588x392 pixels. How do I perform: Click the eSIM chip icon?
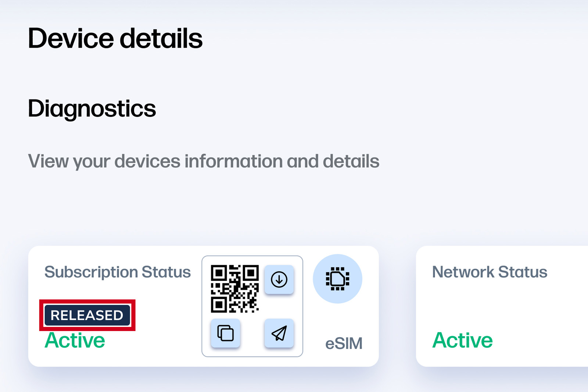pyautogui.click(x=337, y=279)
